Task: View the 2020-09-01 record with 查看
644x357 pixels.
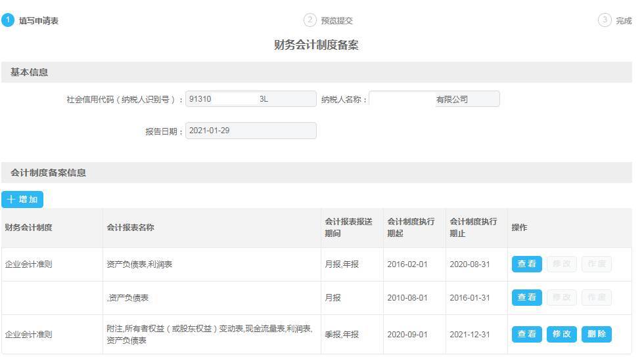Action: 527,334
